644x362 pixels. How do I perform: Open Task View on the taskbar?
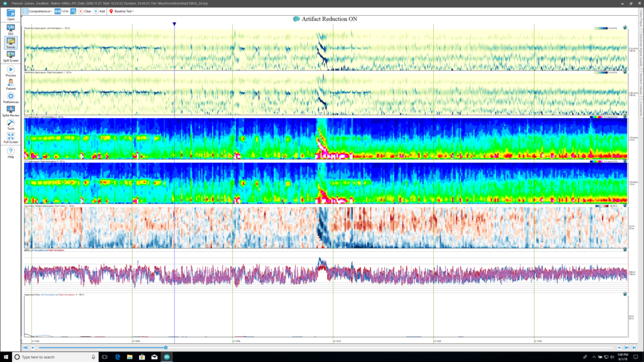(x=105, y=357)
